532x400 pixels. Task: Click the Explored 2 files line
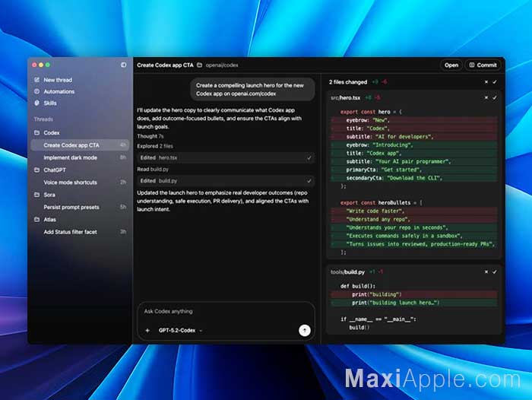[155, 146]
